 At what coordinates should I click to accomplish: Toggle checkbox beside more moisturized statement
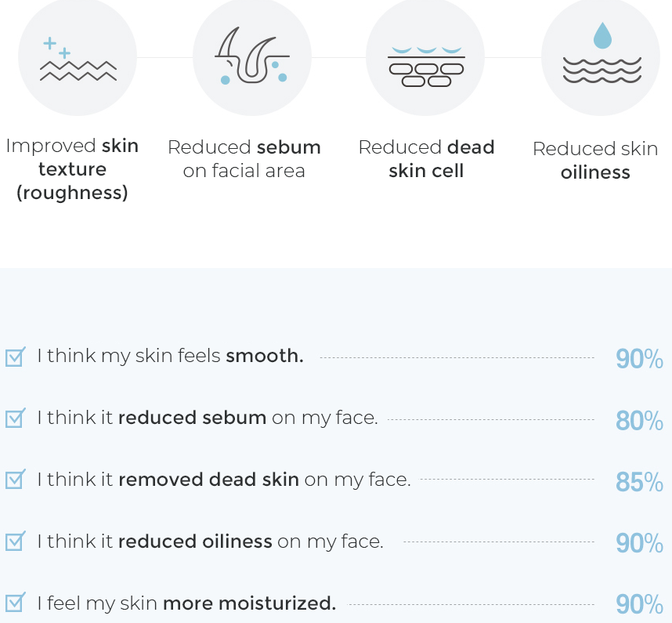(x=16, y=603)
